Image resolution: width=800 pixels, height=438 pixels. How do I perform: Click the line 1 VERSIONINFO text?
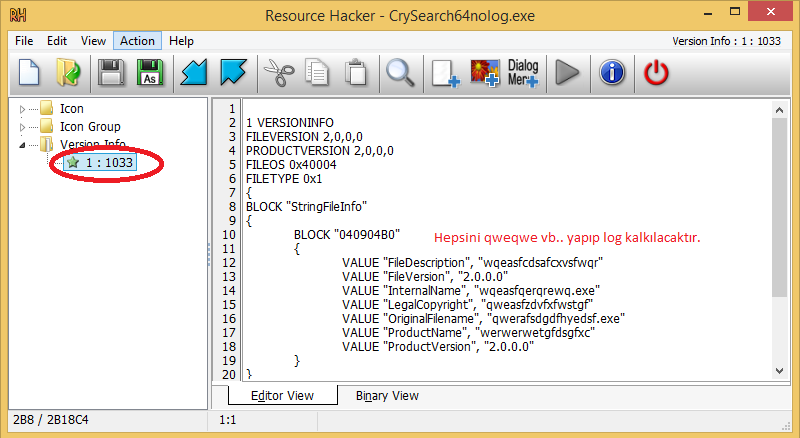click(x=290, y=123)
